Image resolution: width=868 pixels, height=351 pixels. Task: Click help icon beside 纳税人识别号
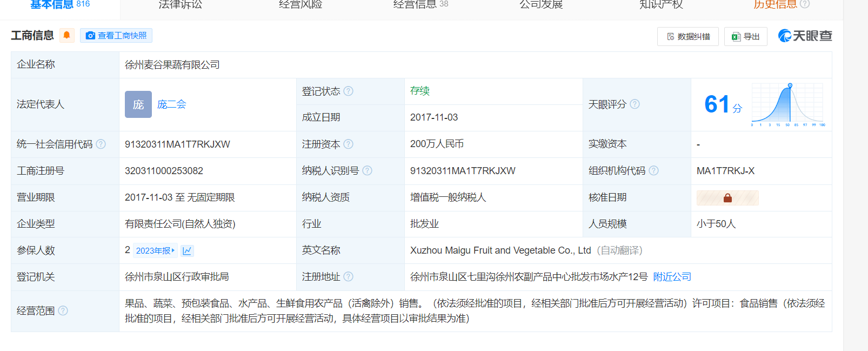[x=368, y=170]
